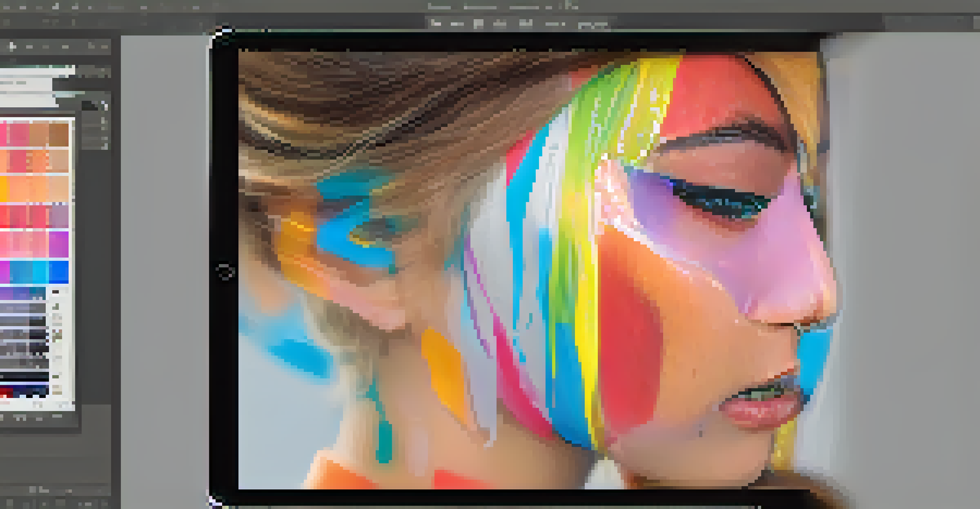Image resolution: width=980 pixels, height=509 pixels.
Task: Choose the magenta-purple swatch
Action: coord(59,244)
